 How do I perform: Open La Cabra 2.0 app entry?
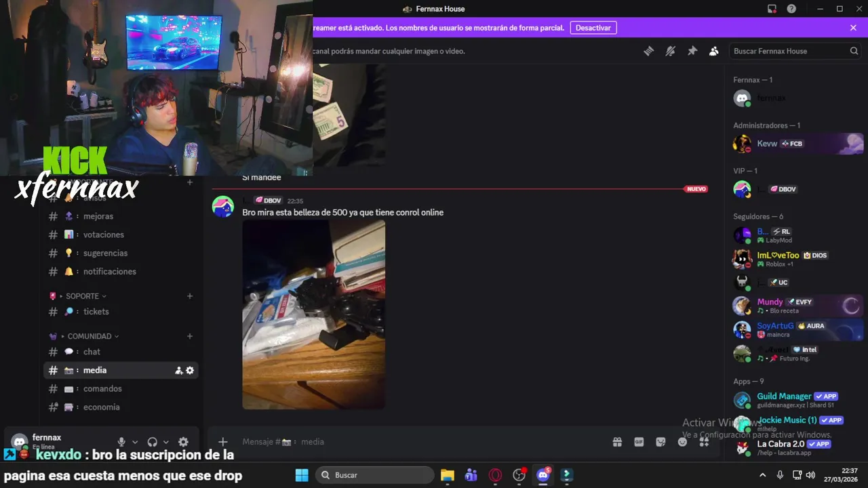pyautogui.click(x=797, y=447)
